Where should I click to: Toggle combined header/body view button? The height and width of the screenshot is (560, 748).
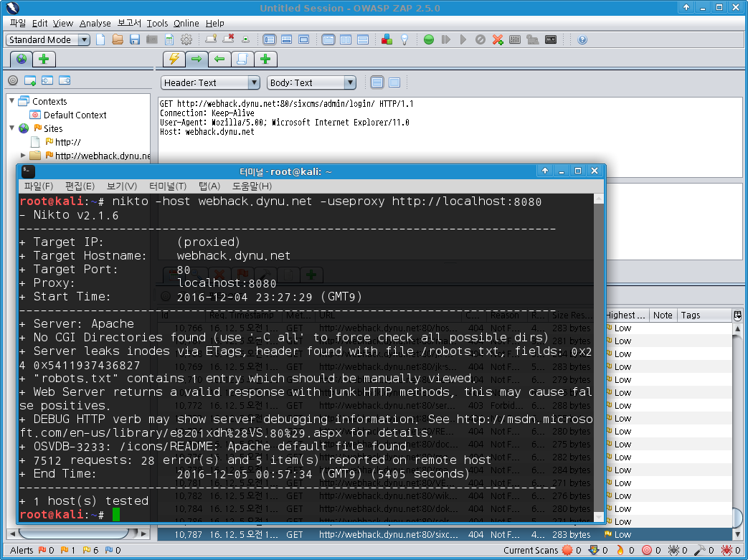click(x=394, y=82)
